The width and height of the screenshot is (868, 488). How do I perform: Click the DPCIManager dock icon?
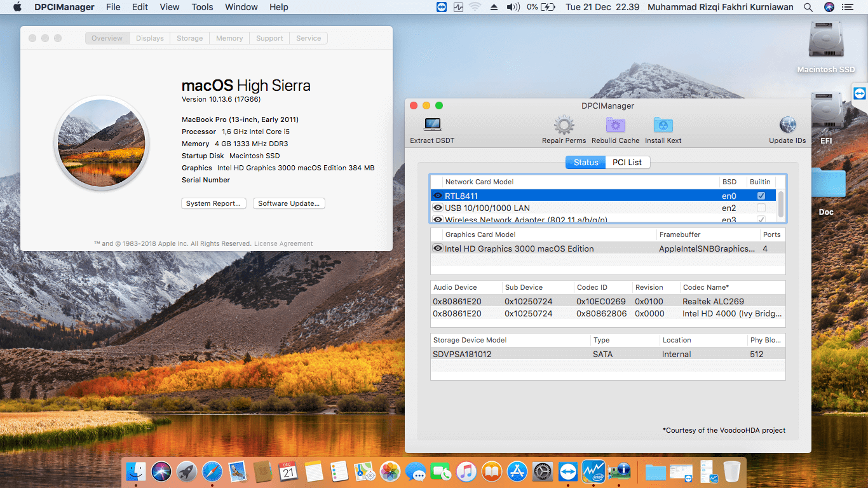619,471
